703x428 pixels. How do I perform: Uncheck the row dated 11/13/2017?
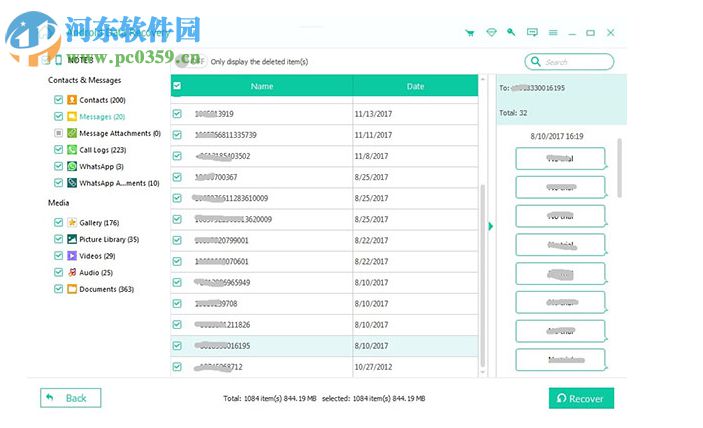coord(177,114)
